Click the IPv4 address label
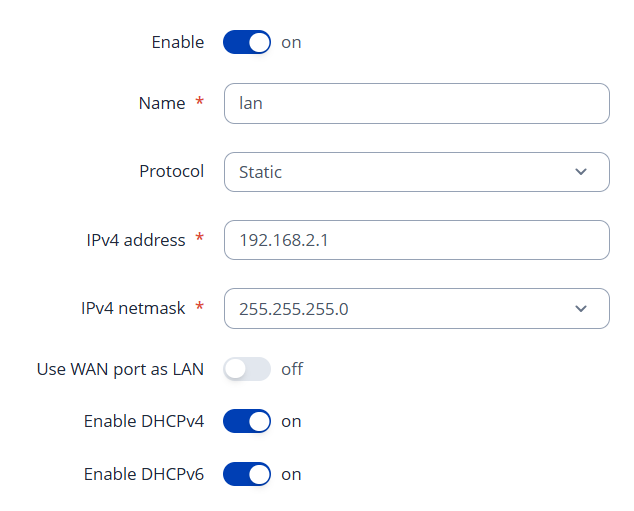This screenshot has width=634, height=511. pos(135,240)
